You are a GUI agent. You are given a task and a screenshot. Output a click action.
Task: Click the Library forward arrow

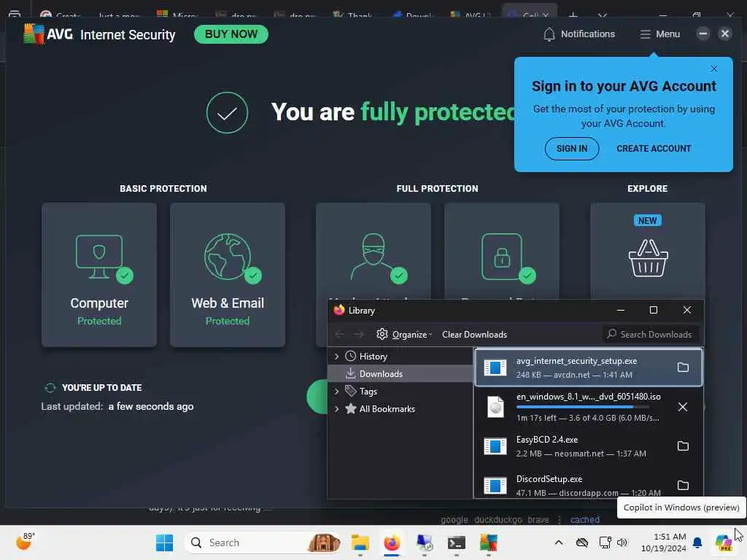click(x=359, y=334)
